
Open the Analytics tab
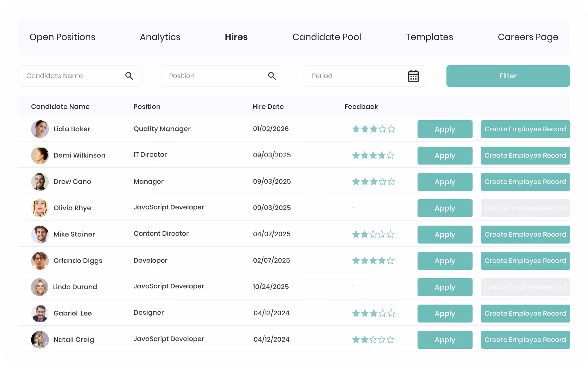click(160, 37)
